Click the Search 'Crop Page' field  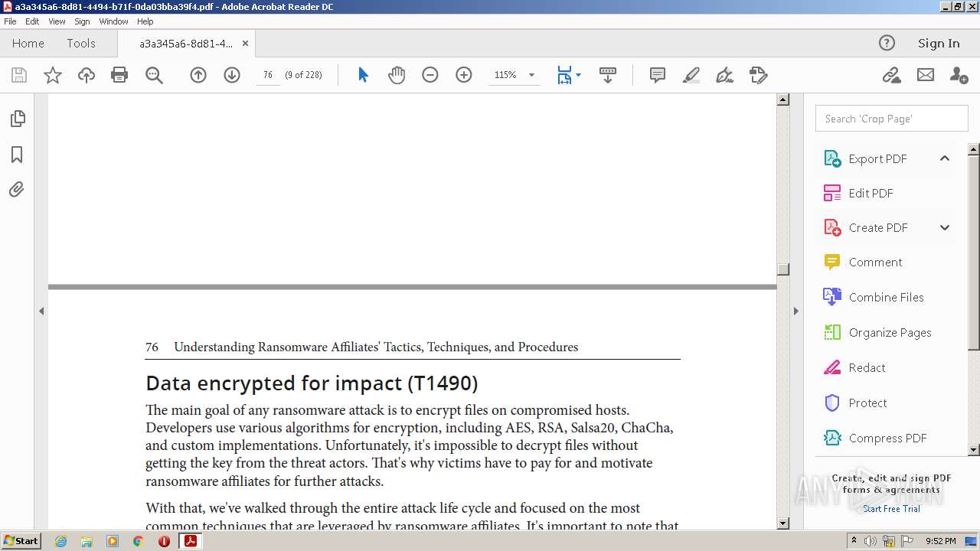[891, 119]
